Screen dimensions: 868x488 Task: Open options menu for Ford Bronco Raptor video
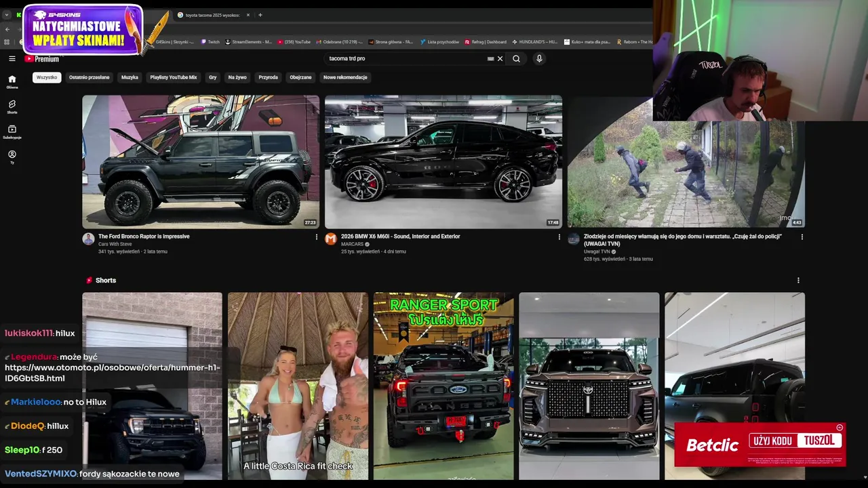click(x=316, y=237)
